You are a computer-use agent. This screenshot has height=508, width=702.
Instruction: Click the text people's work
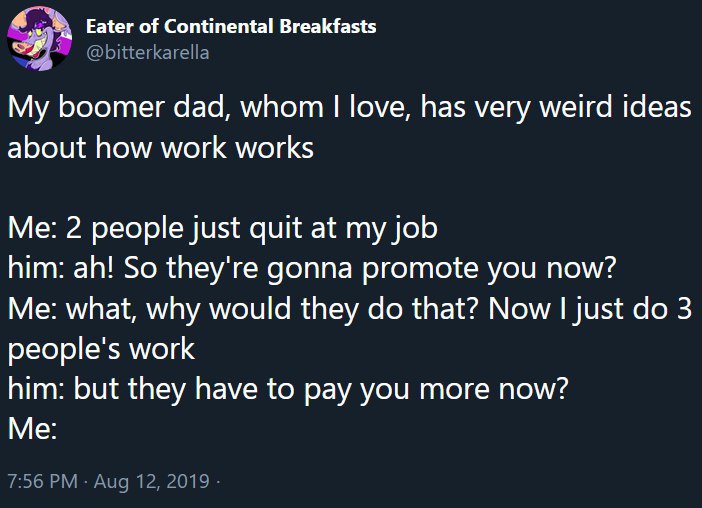click(x=102, y=349)
